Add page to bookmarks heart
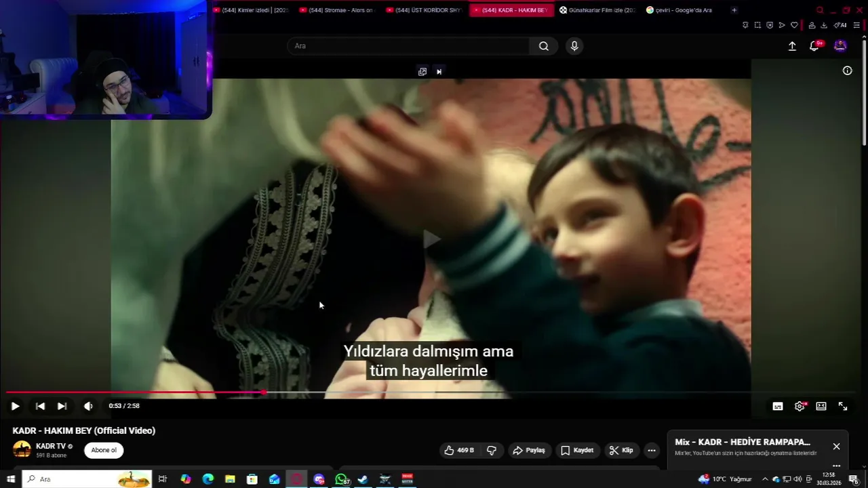This screenshot has width=868, height=488. tap(794, 25)
